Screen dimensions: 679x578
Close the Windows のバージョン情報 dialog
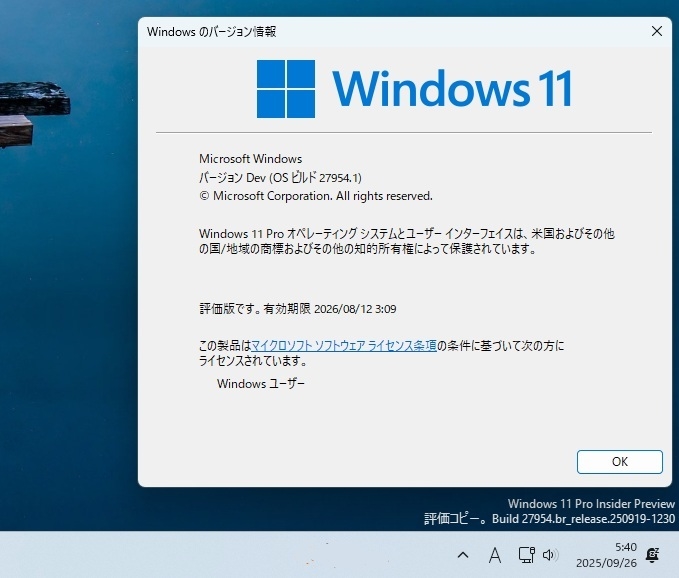(x=656, y=31)
